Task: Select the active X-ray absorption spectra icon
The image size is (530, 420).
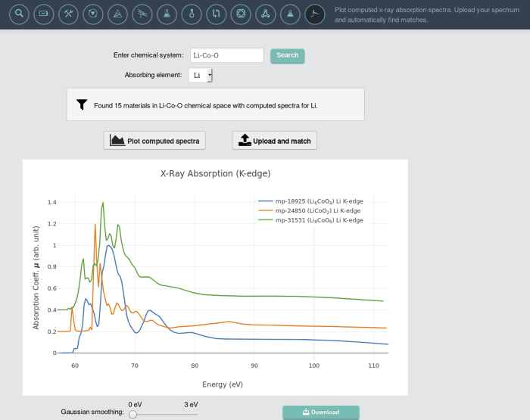Action: point(314,14)
